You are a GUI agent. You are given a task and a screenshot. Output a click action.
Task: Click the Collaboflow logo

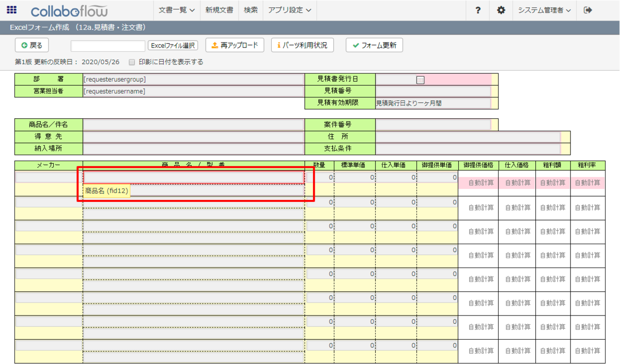[69, 10]
